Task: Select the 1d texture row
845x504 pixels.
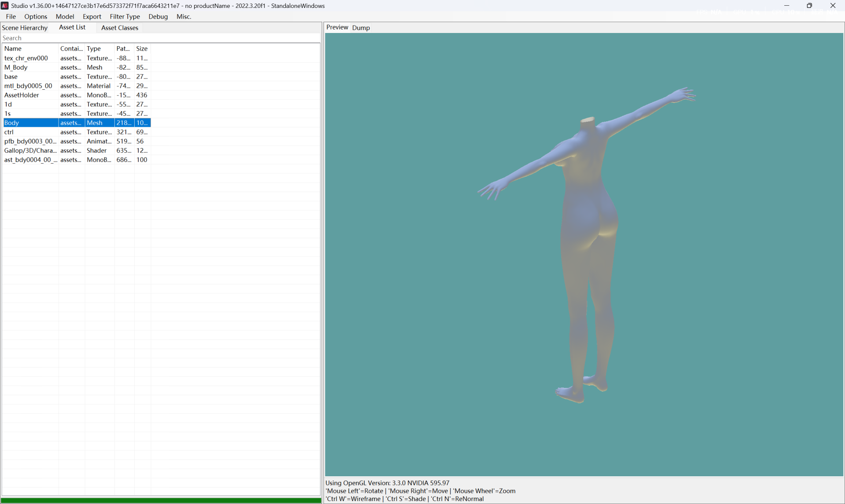Action: coord(77,104)
